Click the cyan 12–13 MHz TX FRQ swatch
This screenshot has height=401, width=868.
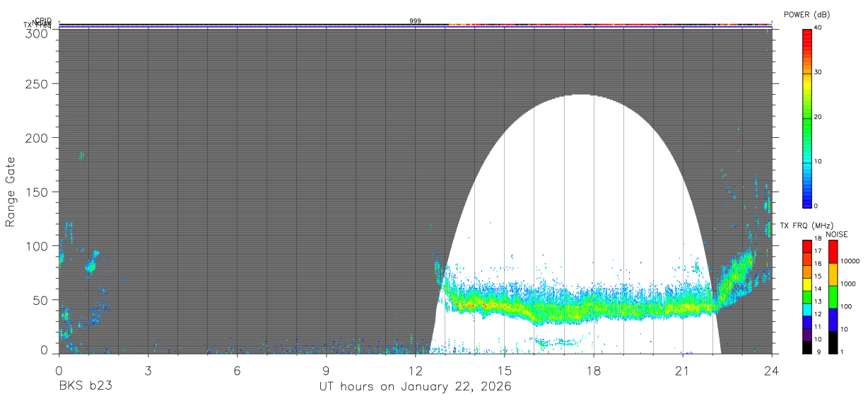coord(807,309)
